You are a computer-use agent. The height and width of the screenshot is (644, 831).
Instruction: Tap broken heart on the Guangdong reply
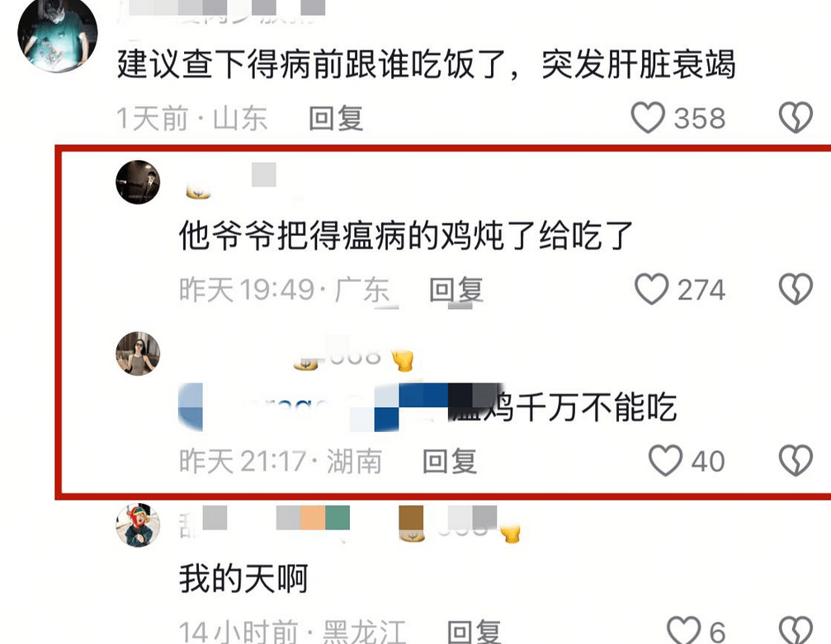click(796, 289)
